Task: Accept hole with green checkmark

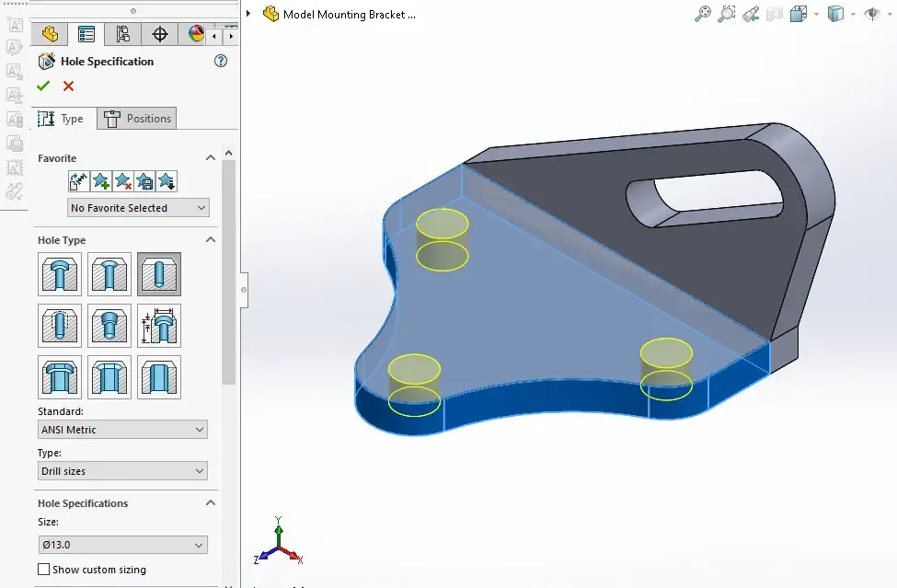Action: pyautogui.click(x=43, y=86)
